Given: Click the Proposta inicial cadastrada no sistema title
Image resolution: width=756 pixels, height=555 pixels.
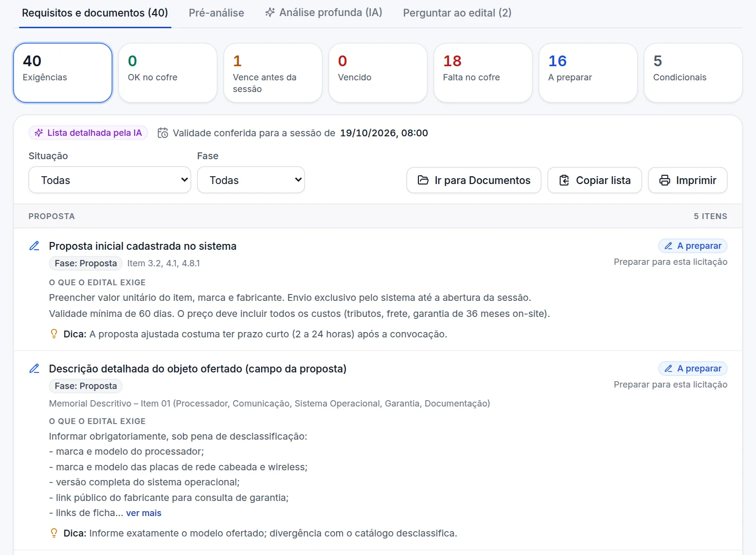Looking at the screenshot, I should click(x=143, y=246).
